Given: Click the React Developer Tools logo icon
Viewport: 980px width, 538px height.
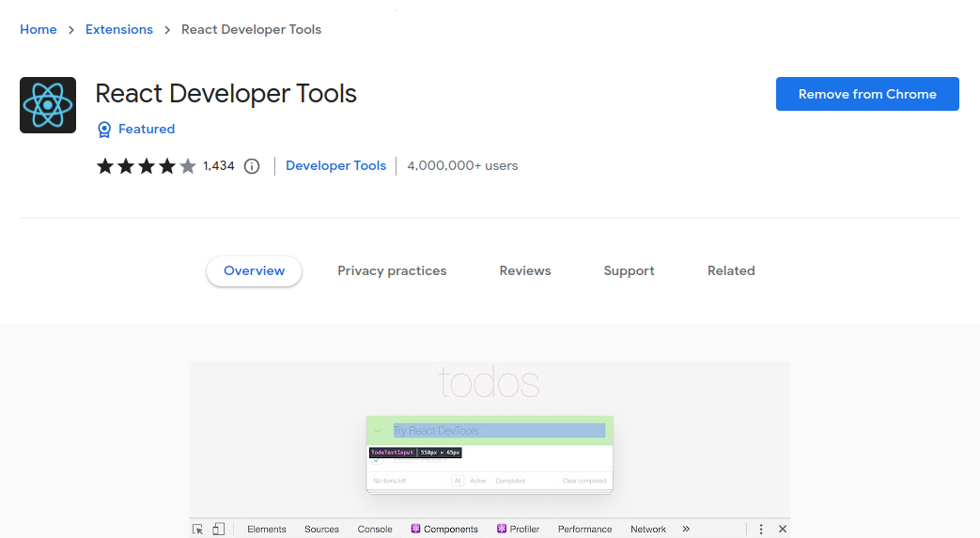Looking at the screenshot, I should pyautogui.click(x=48, y=105).
